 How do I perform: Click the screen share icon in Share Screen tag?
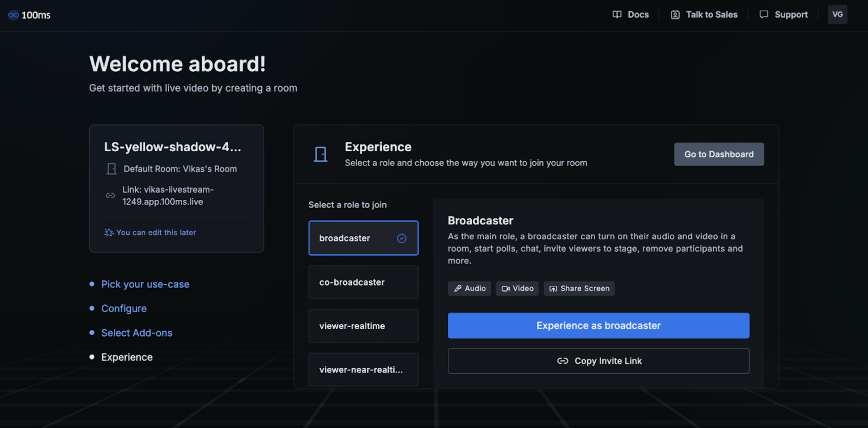553,289
